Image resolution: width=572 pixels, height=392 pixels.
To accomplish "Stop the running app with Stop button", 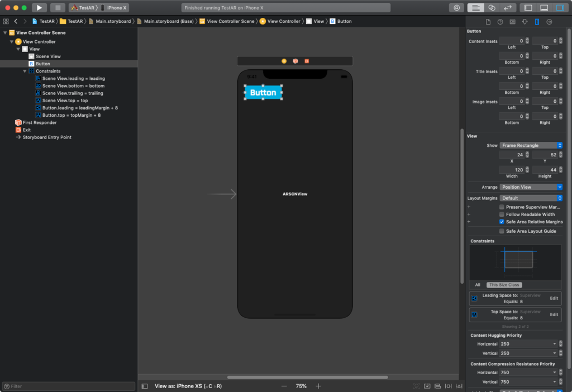I will tap(58, 8).
